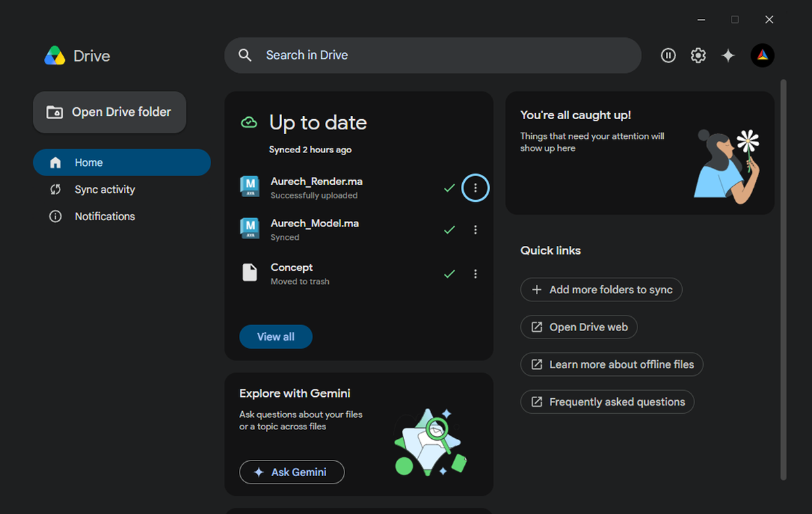Image resolution: width=812 pixels, height=514 pixels.
Task: Minimize the Drive window
Action: (x=701, y=20)
